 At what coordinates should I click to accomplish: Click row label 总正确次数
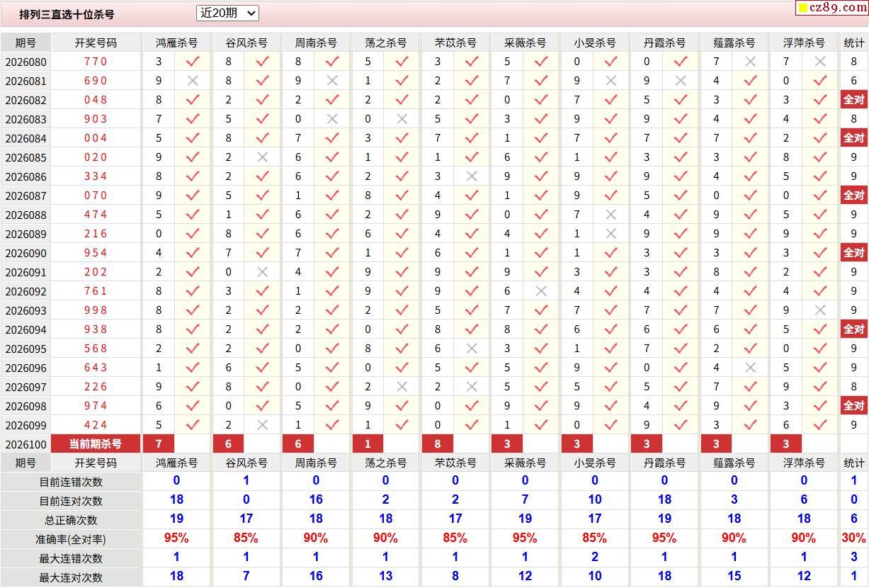(71, 520)
